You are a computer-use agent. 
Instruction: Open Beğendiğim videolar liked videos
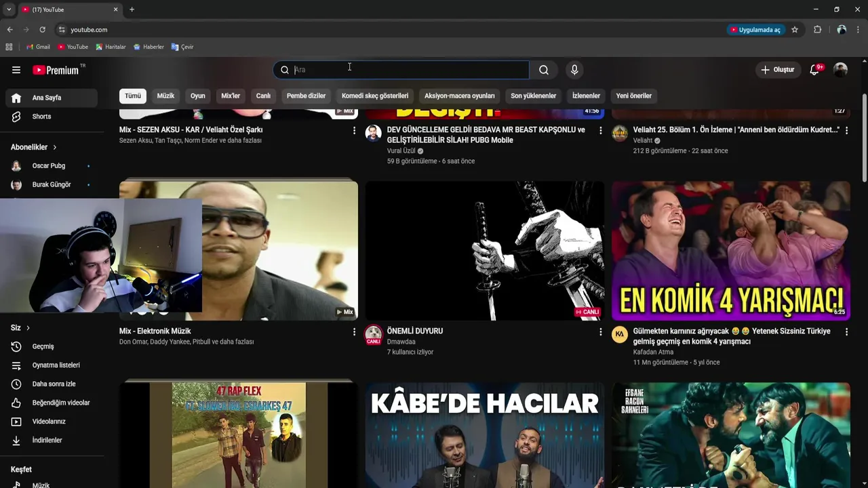[x=52, y=403]
